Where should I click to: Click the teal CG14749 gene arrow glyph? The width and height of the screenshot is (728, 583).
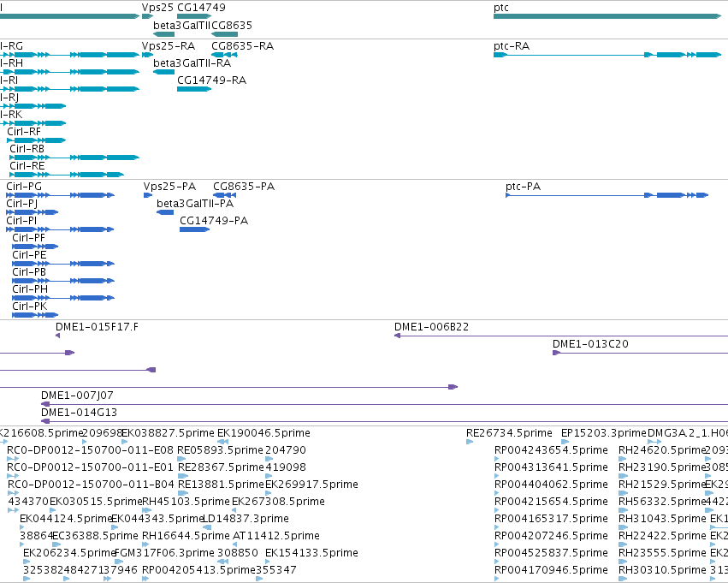[x=194, y=16]
